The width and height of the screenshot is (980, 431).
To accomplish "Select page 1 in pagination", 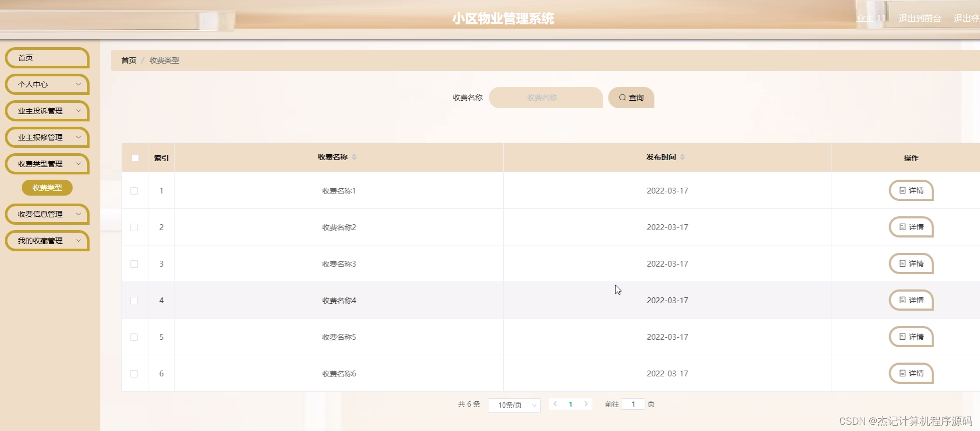I will coord(571,404).
